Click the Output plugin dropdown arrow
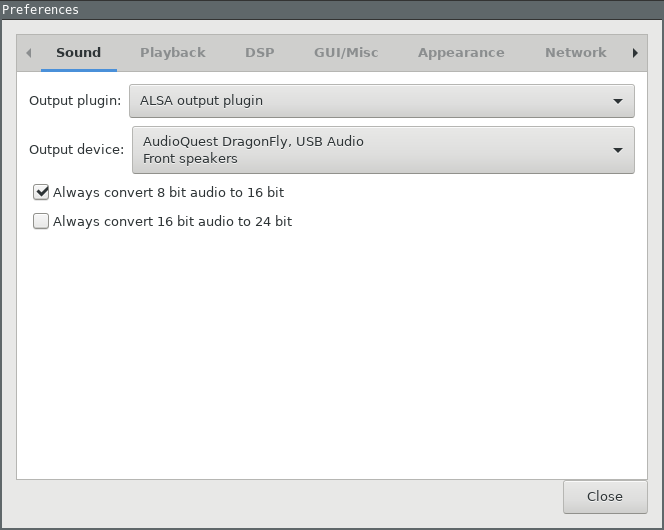664x530 pixels. (x=618, y=101)
